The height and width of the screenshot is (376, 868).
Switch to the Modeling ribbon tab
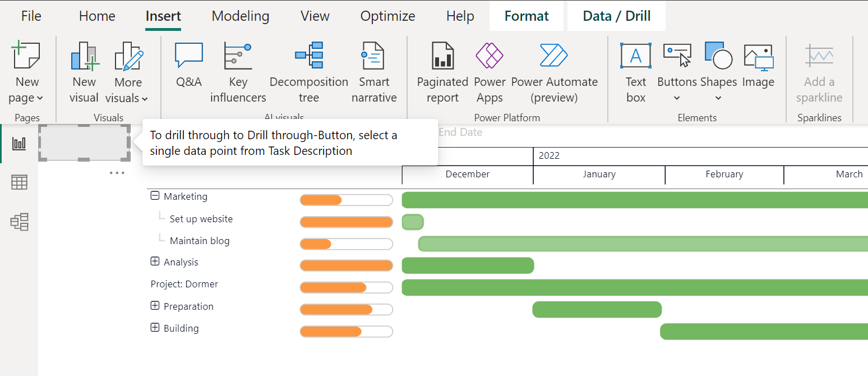click(x=240, y=16)
